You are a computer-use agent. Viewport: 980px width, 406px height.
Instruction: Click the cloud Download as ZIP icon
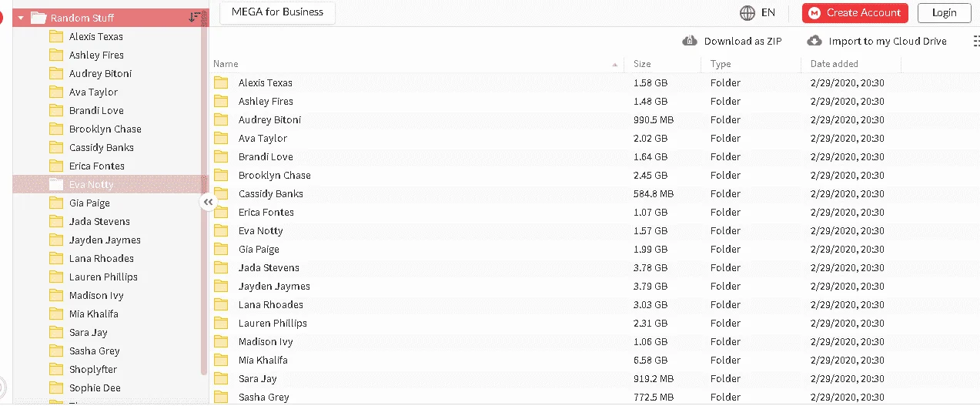click(690, 41)
